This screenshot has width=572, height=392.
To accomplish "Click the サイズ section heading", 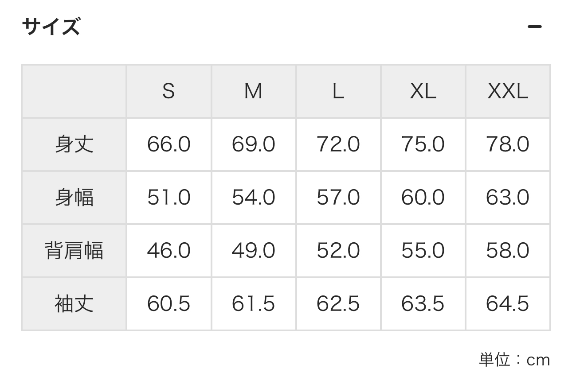I will 51,27.
